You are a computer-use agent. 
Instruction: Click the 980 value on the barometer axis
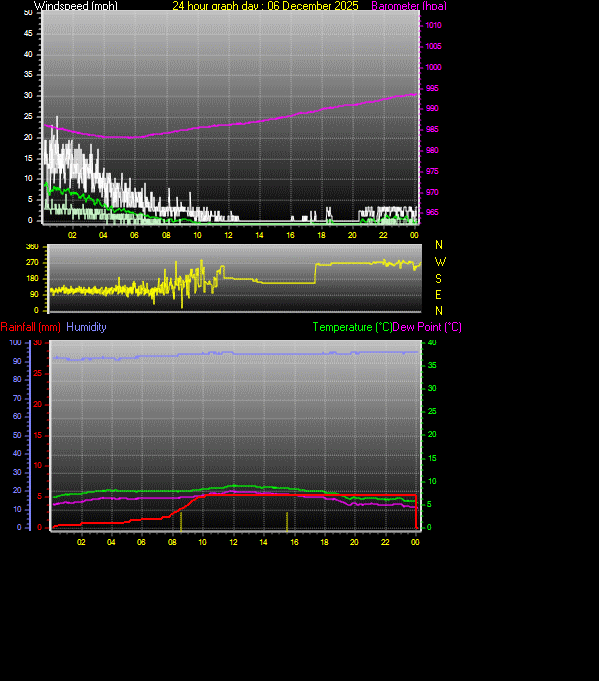coord(432,150)
